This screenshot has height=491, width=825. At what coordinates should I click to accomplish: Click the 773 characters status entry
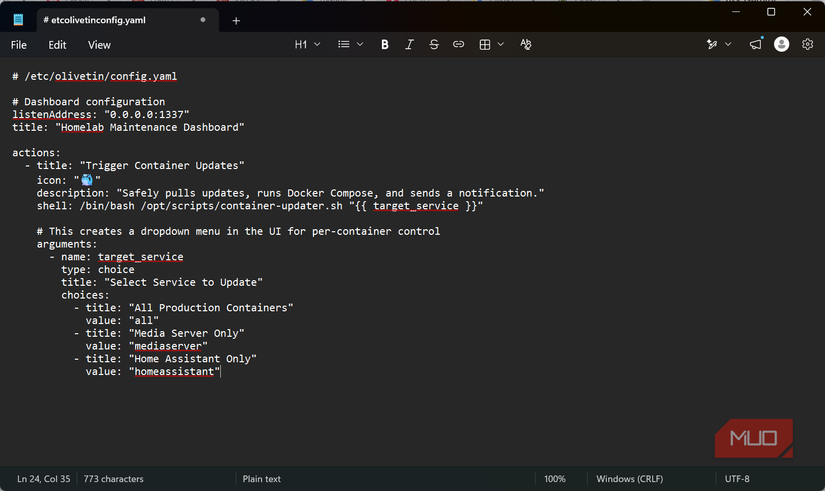pyautogui.click(x=113, y=479)
